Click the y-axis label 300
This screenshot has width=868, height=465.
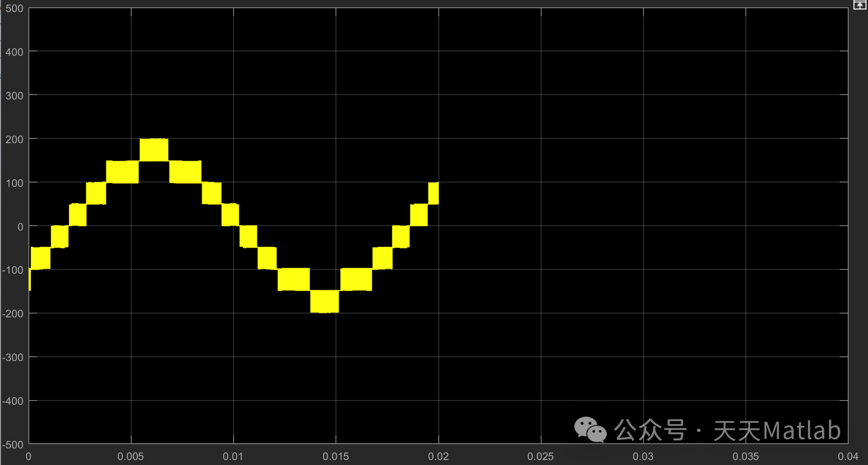click(x=15, y=96)
